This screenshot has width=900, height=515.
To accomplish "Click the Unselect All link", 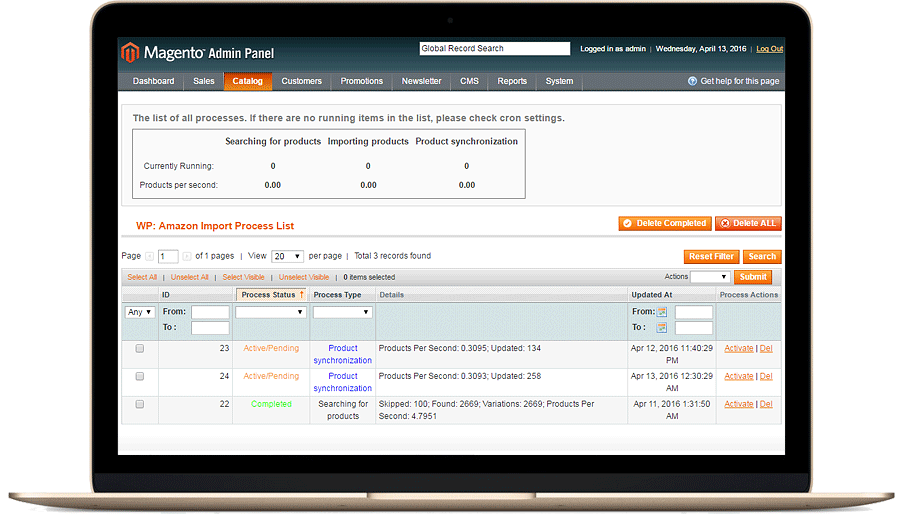I will (x=189, y=277).
